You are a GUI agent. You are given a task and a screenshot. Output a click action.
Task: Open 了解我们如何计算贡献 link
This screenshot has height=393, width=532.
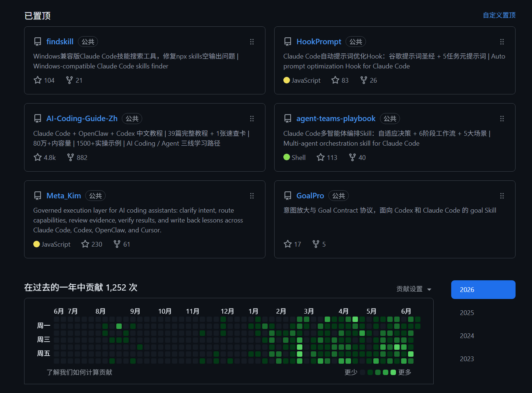click(x=79, y=372)
